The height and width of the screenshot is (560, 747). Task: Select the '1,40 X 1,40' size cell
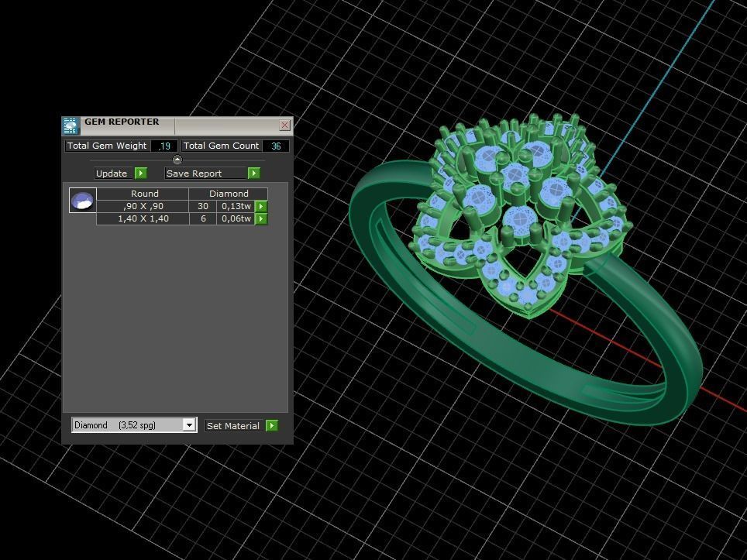pos(143,218)
